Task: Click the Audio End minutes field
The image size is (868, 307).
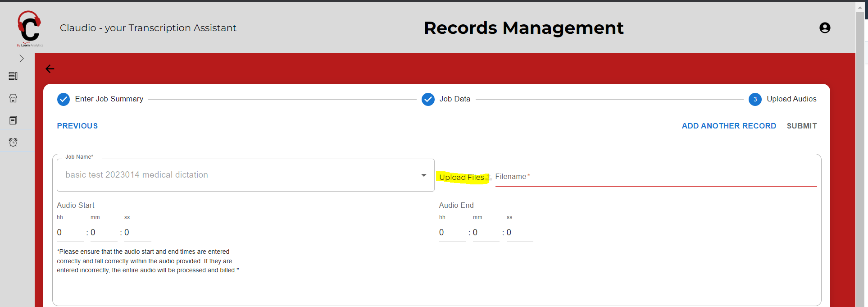Action: [486, 233]
